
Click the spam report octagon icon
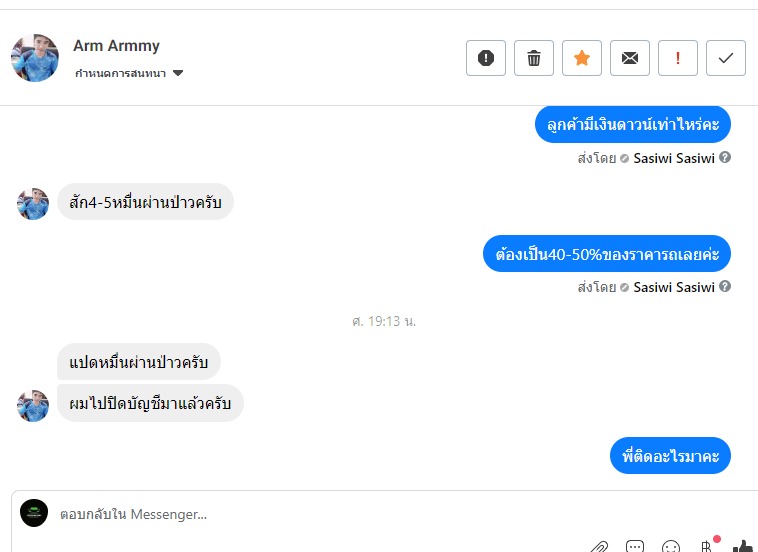[x=486, y=58]
